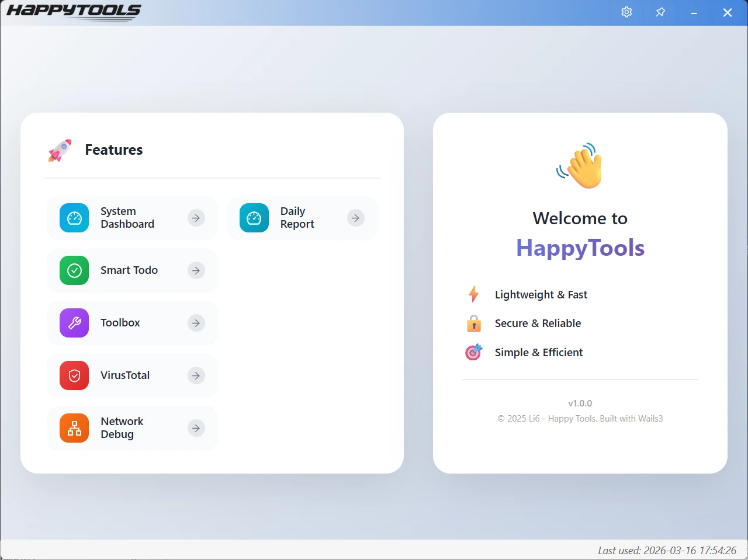Click the orange Network Debug icon

point(74,428)
